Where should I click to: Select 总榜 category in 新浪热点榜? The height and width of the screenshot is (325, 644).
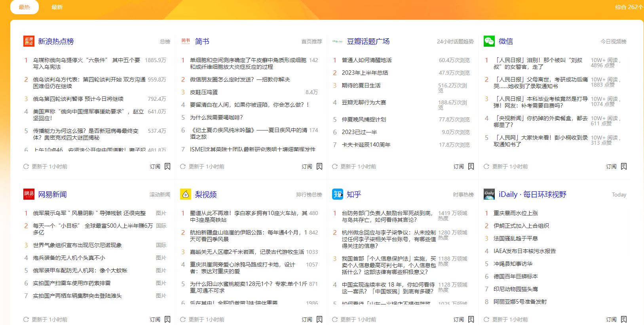click(165, 42)
